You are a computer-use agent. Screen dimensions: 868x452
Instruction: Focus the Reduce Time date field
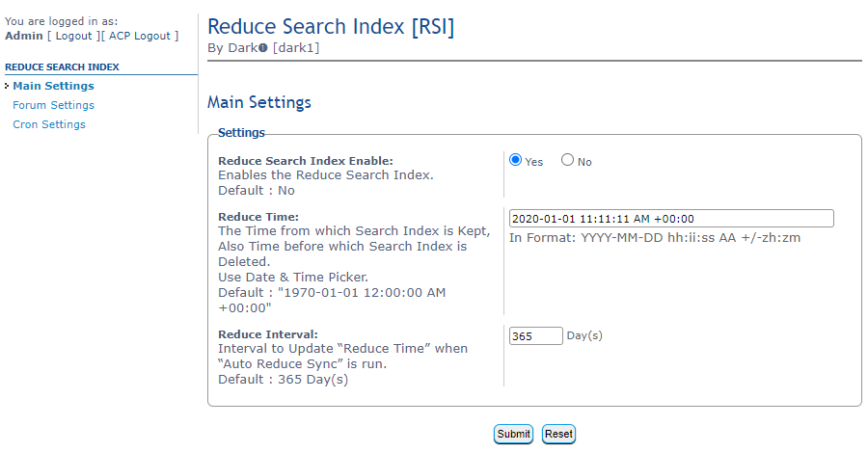670,219
